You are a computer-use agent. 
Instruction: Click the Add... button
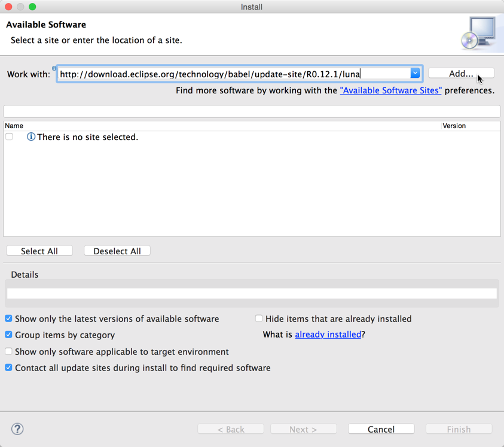461,74
